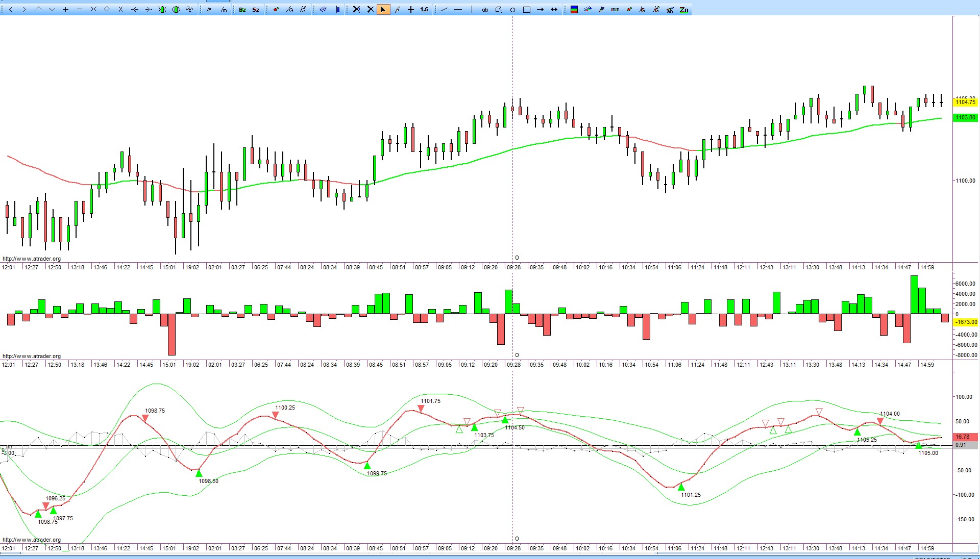Click the buy signal labeled 1105.25
This screenshot has width=980, height=559.
(x=857, y=432)
